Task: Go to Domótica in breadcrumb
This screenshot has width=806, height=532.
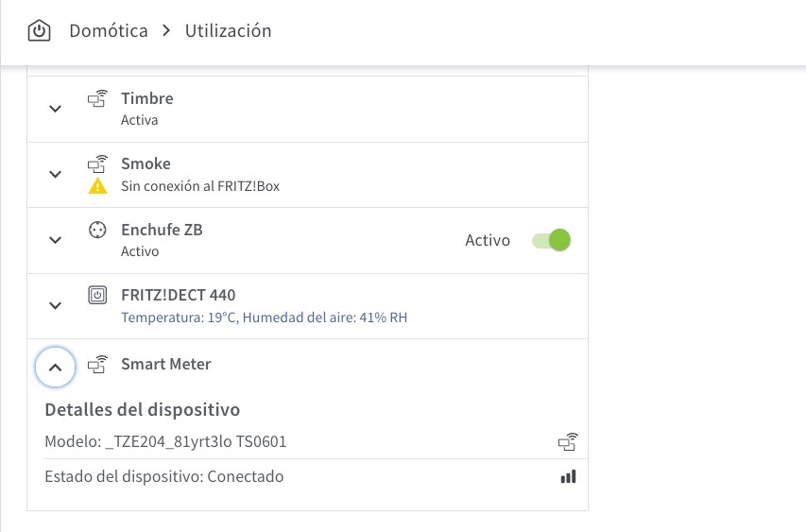Action: point(109,31)
